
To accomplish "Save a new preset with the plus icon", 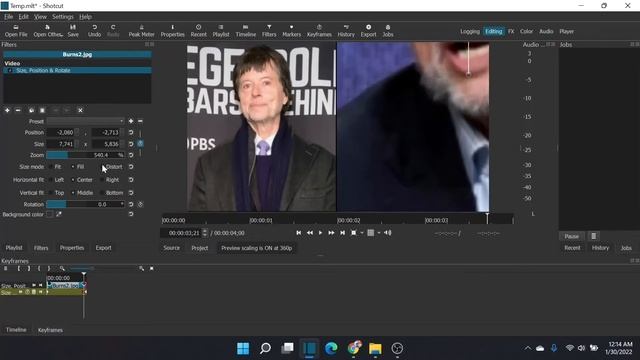I will (x=131, y=121).
